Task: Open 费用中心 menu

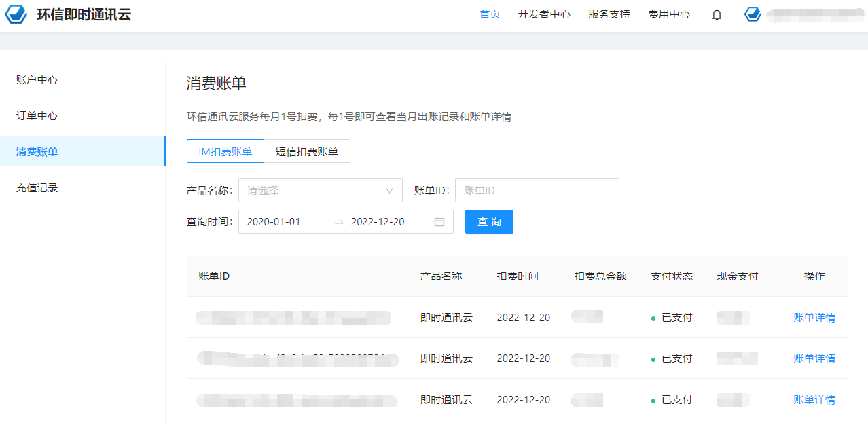Action: pos(669,14)
